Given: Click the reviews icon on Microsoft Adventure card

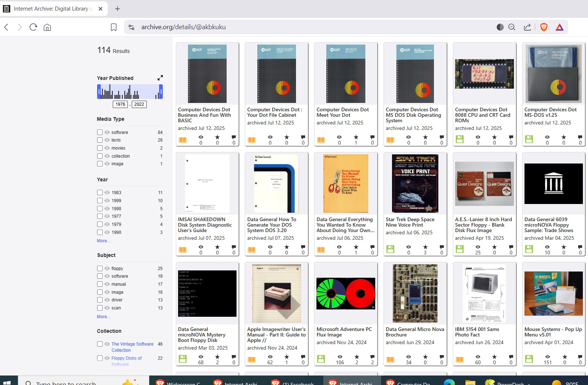Looking at the screenshot, I should (372, 357).
